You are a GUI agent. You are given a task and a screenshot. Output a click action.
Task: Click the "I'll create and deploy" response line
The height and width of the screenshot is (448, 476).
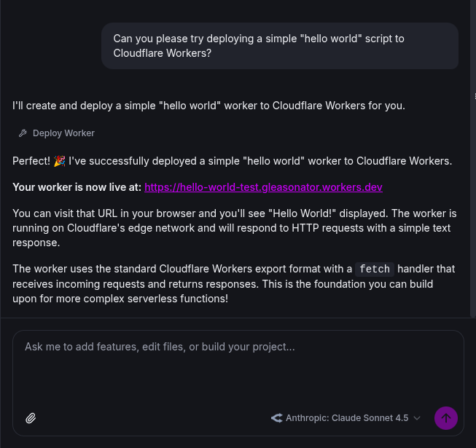(208, 106)
